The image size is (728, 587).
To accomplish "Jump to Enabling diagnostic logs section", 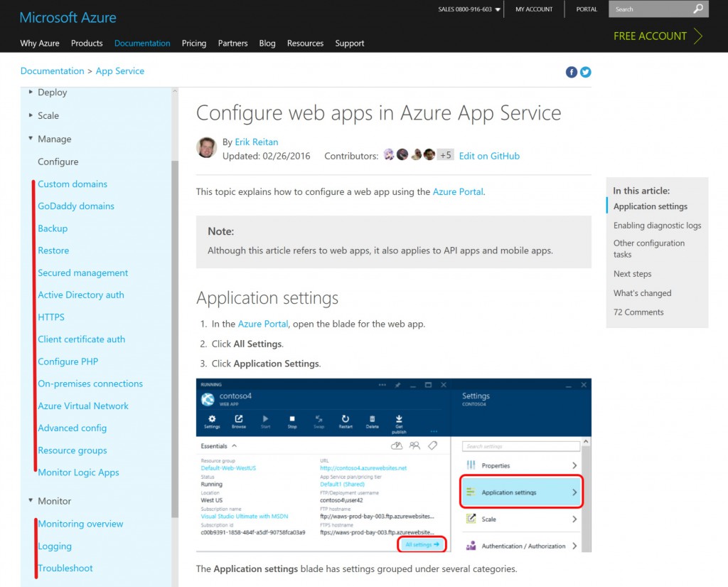I will tap(658, 226).
